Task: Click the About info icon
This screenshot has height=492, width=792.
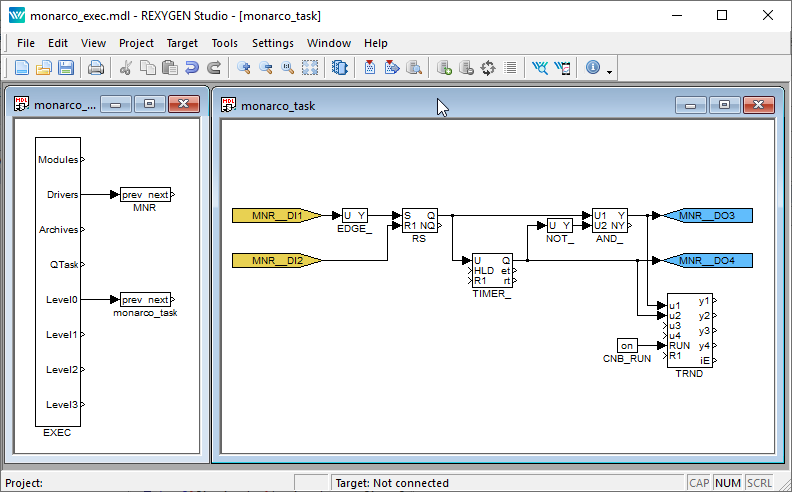Action: [x=593, y=67]
